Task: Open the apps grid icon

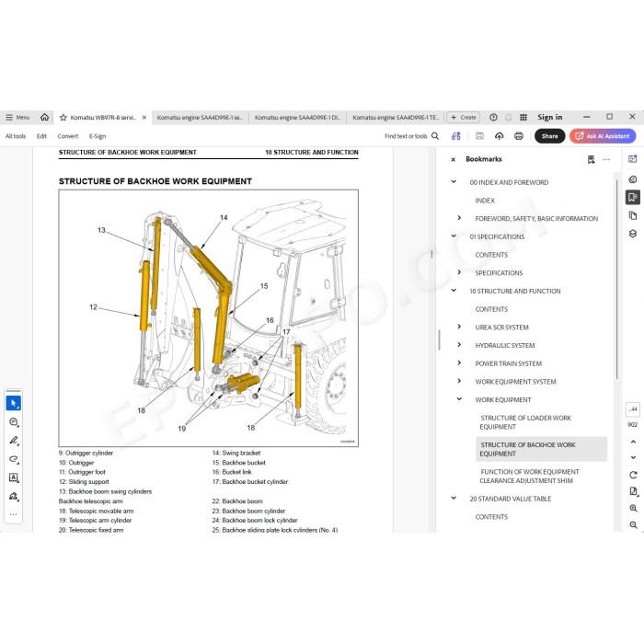Action: [523, 118]
